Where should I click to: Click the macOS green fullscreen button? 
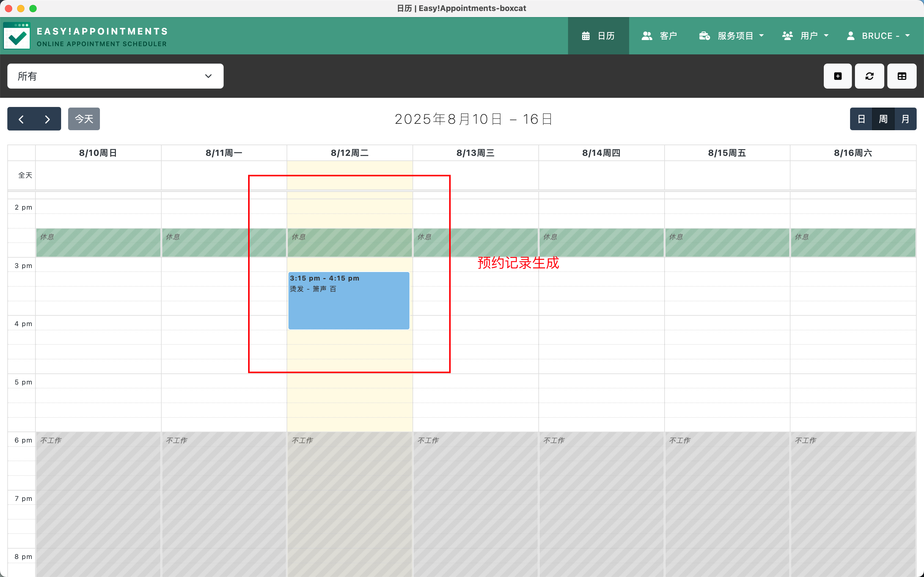pyautogui.click(x=33, y=8)
